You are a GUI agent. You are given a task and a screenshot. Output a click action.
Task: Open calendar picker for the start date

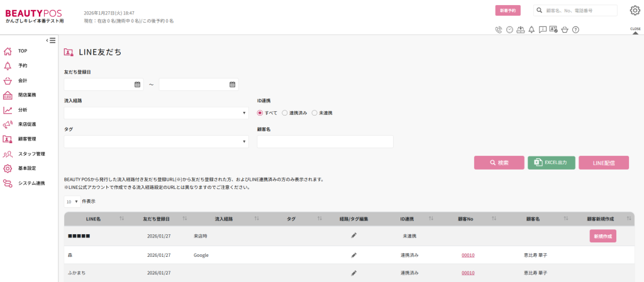point(137,84)
